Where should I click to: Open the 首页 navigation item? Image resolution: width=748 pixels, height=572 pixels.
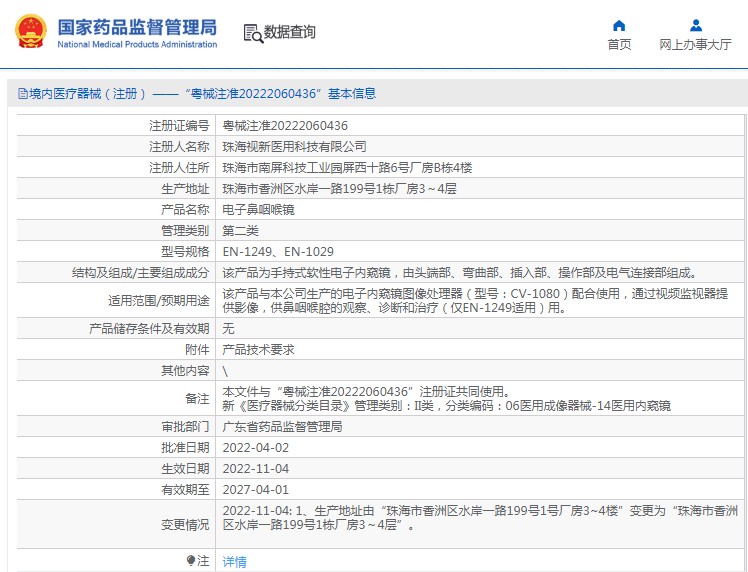click(x=619, y=44)
